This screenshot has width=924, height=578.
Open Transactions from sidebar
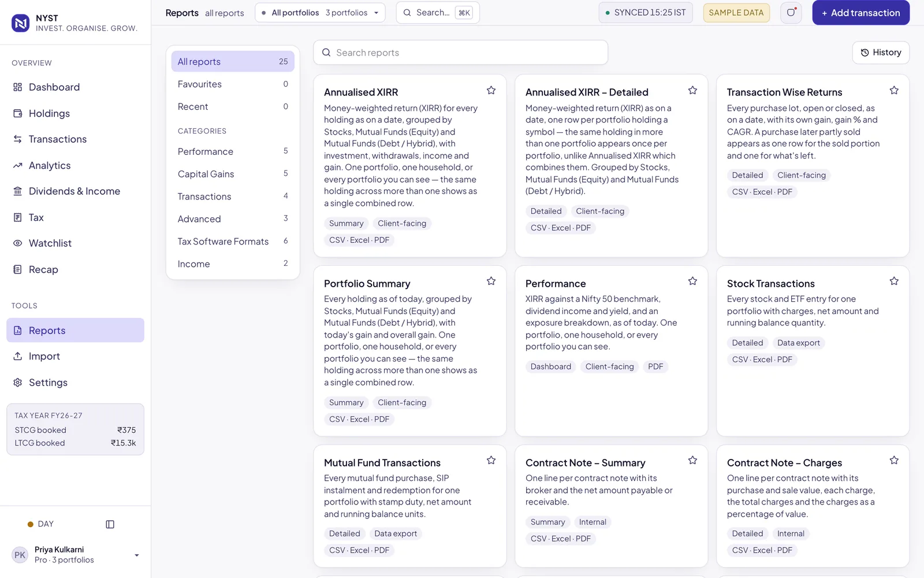pos(75,139)
